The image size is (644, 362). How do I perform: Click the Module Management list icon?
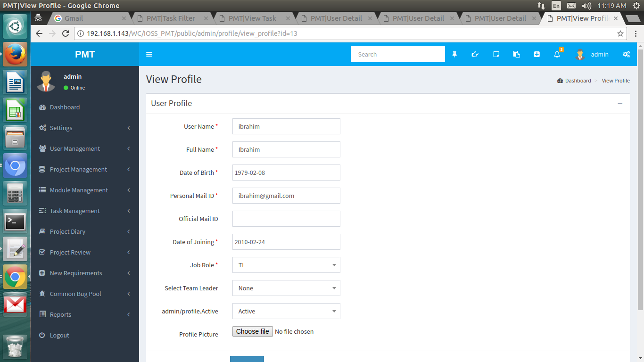pos(42,190)
